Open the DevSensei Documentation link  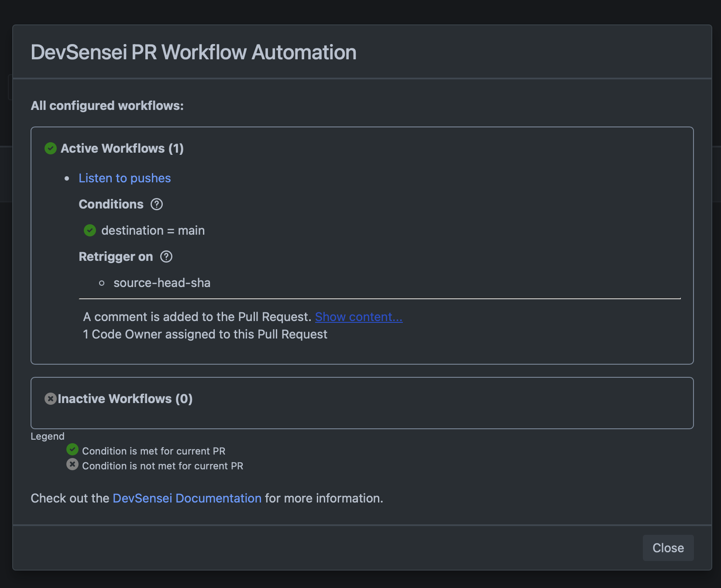(187, 498)
